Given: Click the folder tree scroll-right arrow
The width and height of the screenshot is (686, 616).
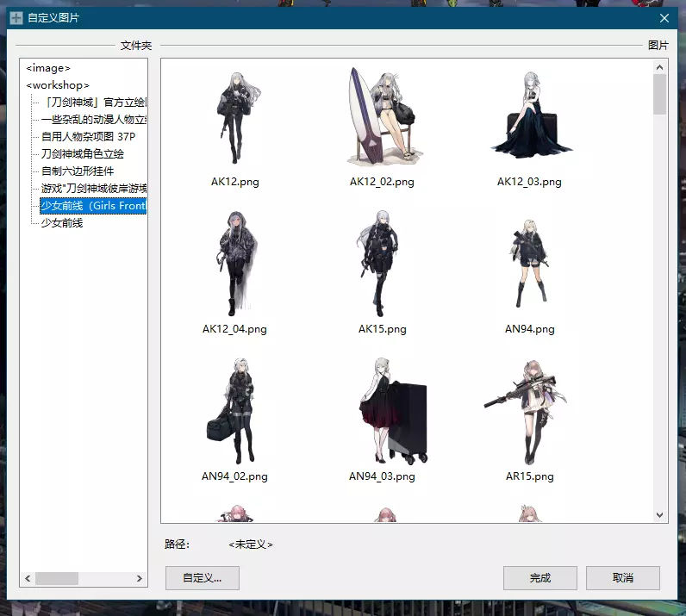Looking at the screenshot, I should point(139,578).
